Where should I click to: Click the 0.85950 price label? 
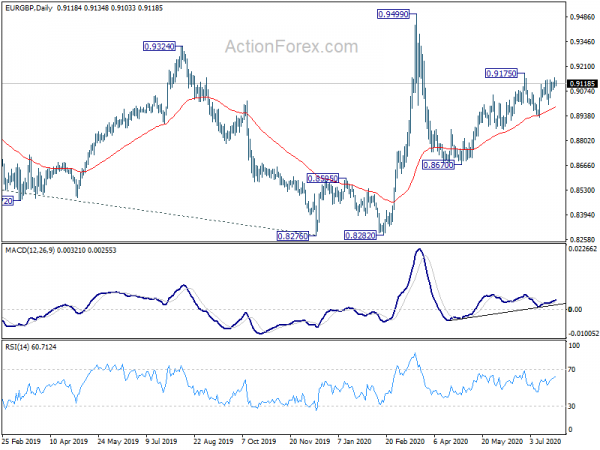click(323, 178)
